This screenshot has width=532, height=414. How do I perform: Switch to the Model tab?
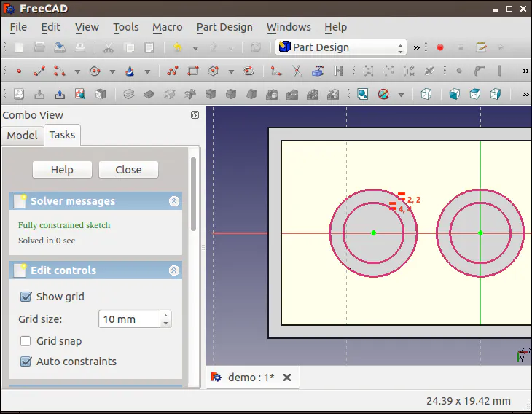click(22, 135)
